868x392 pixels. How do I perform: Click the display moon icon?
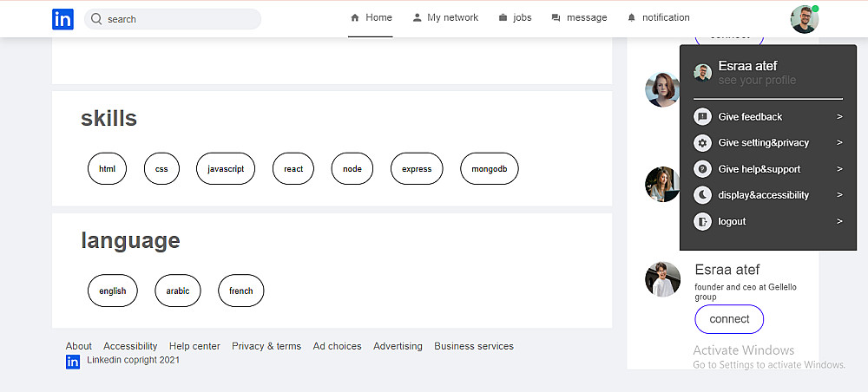click(x=702, y=195)
